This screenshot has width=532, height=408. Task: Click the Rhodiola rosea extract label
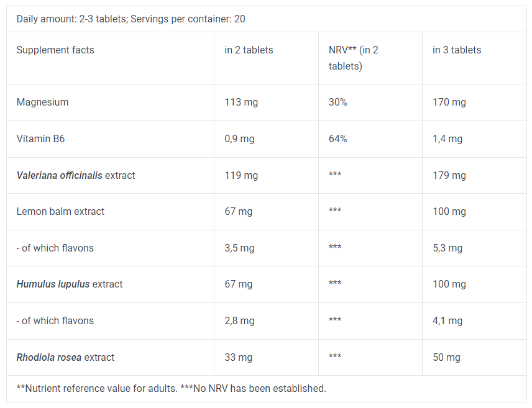click(x=65, y=357)
